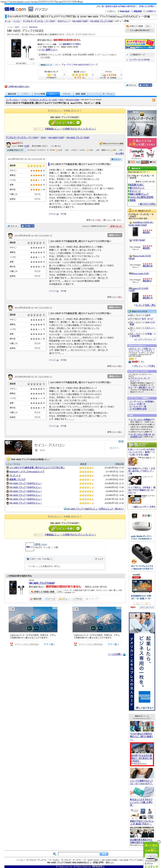Click 過去レビュー button on 01:37 review
The height and width of the screenshot is (868, 161).
[115, 376]
